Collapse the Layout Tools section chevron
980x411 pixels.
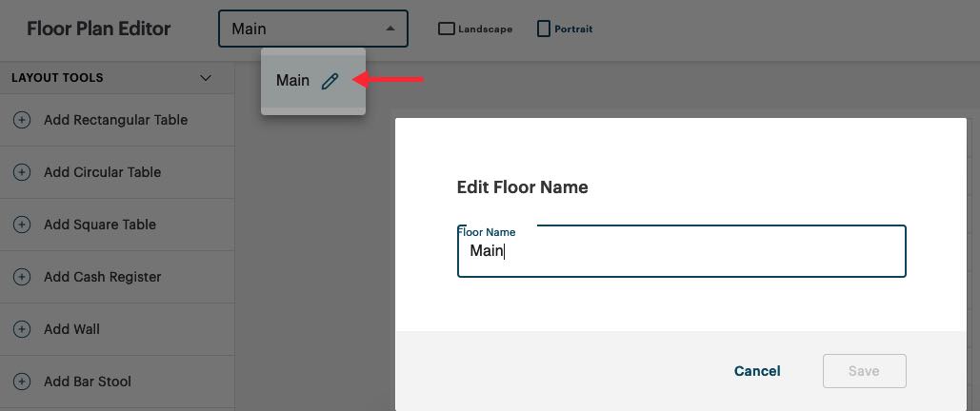(206, 78)
